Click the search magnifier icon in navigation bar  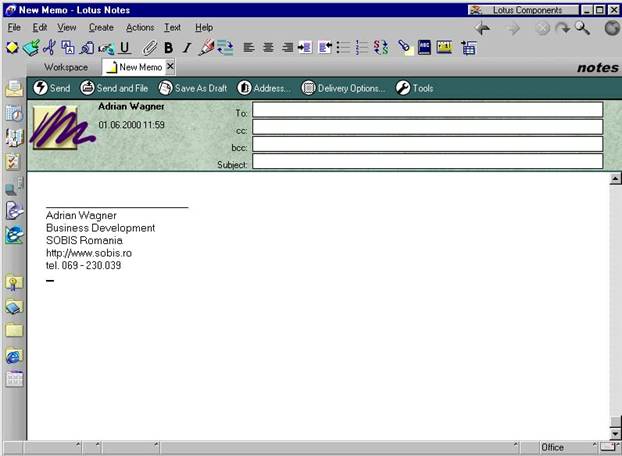[x=582, y=28]
